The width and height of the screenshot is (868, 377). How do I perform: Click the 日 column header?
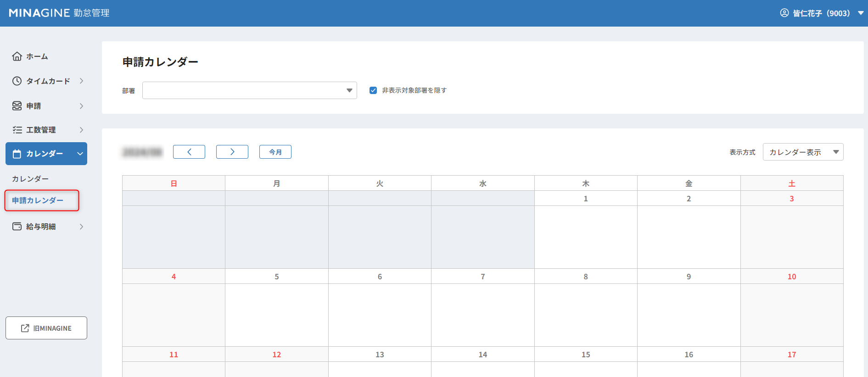click(x=174, y=183)
